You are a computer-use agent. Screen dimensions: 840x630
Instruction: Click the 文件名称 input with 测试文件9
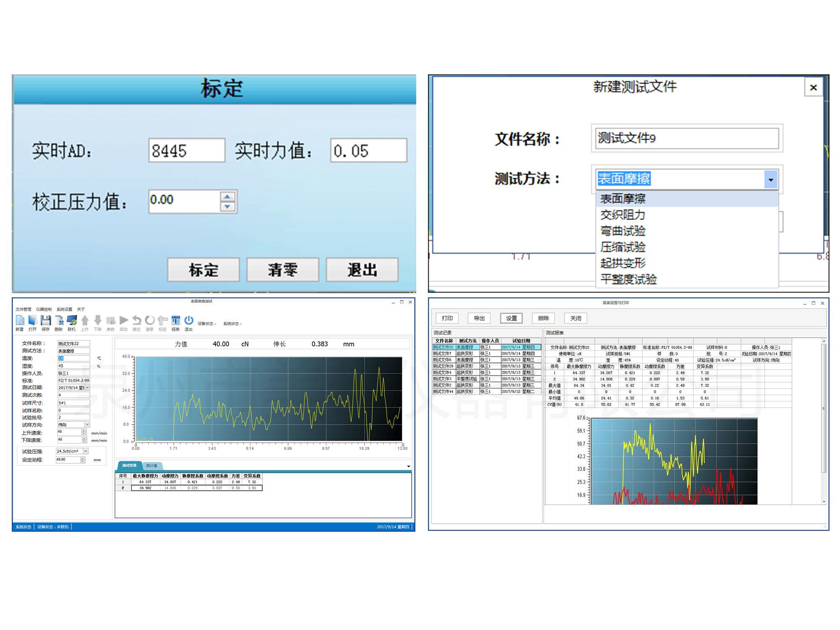pos(687,138)
